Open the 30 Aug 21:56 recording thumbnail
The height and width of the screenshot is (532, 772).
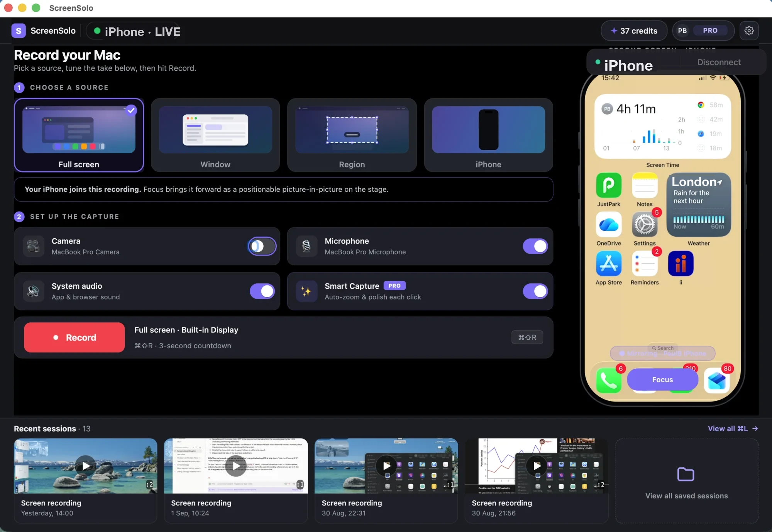tap(537, 466)
